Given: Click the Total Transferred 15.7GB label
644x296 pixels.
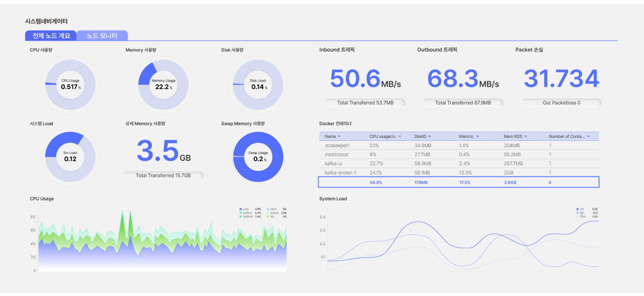Looking at the screenshot, I should tap(163, 175).
